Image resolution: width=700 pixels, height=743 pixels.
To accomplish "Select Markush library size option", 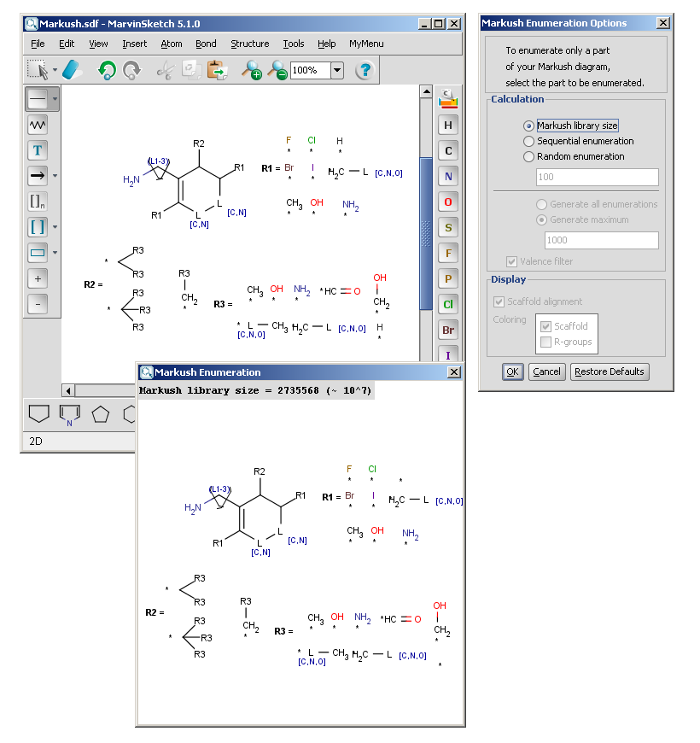I will pos(529,126).
